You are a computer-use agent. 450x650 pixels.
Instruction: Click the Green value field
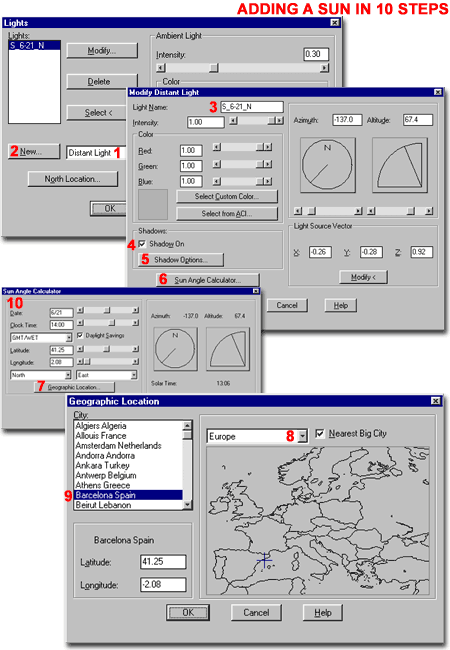[x=191, y=166]
